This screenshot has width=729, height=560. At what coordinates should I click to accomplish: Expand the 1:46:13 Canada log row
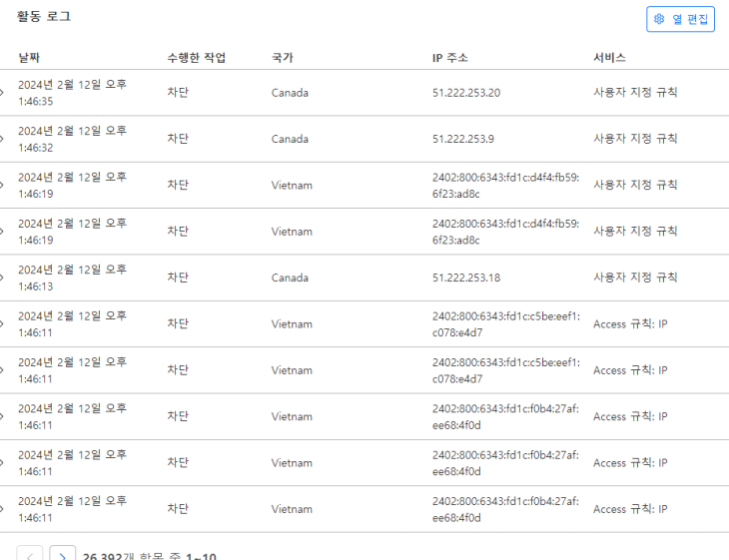[x=3, y=278]
